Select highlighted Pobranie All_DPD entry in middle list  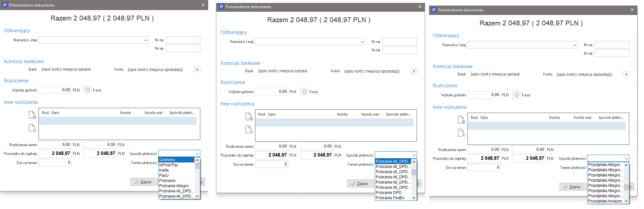pyautogui.click(x=393, y=161)
